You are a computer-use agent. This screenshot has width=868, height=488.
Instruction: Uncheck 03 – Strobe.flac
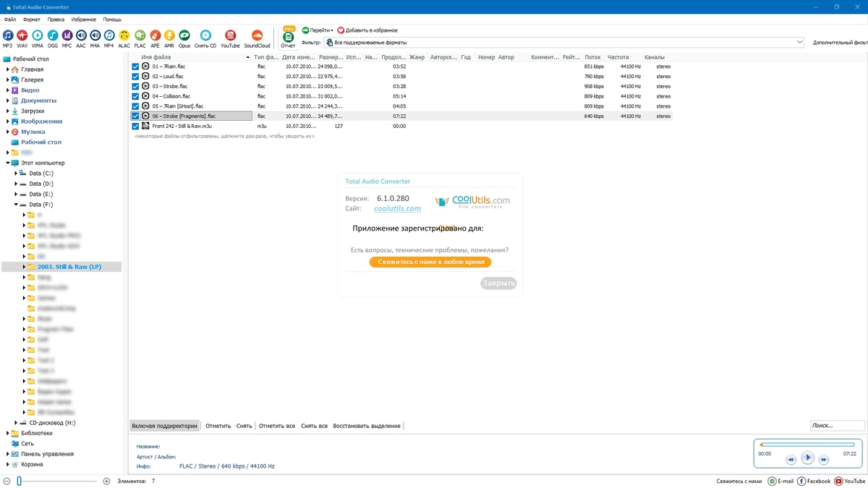[x=135, y=86]
